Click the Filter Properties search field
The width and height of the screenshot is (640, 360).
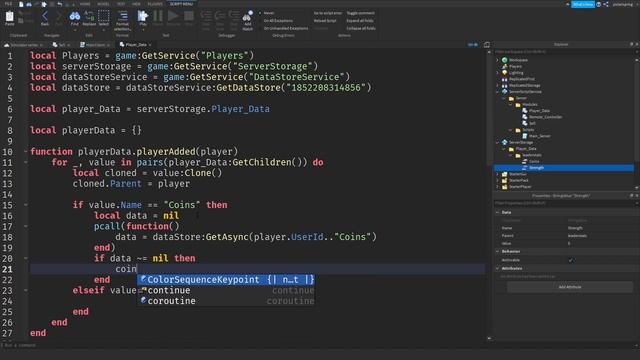(563, 203)
